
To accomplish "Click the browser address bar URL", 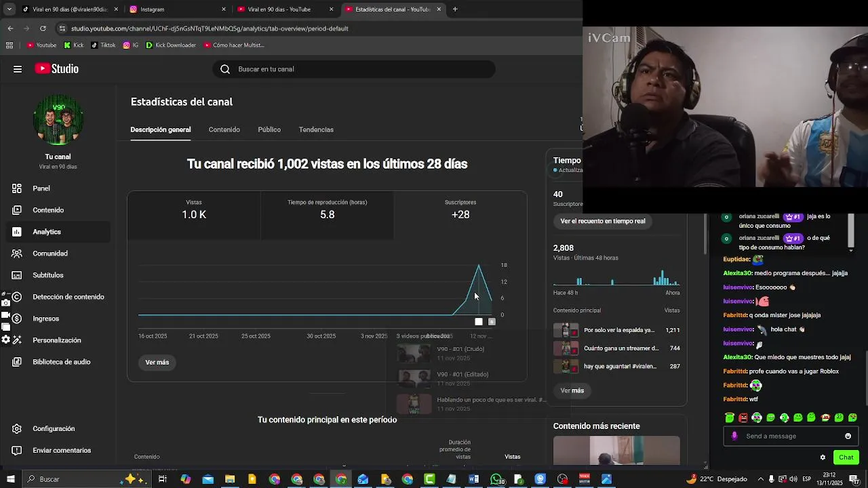I will pyautogui.click(x=210, y=28).
